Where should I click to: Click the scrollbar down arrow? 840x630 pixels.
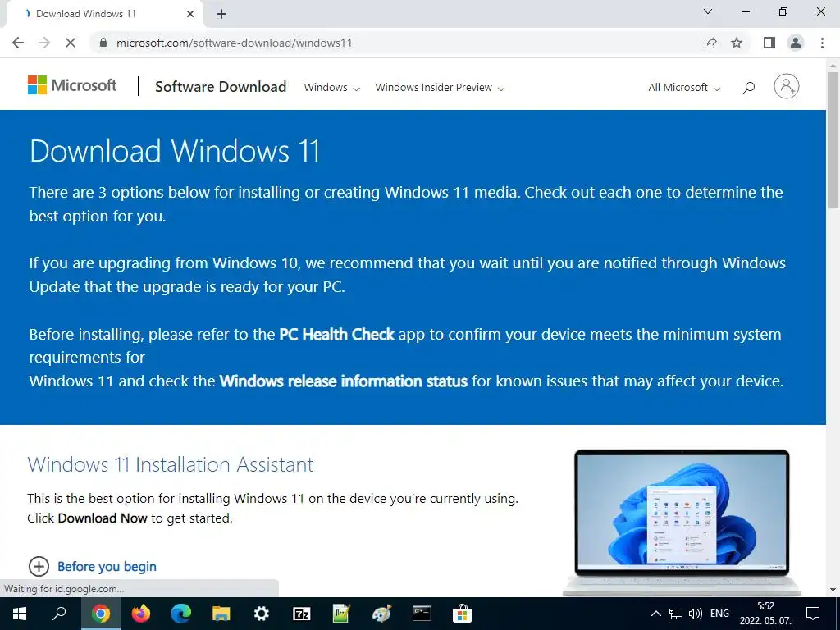pyautogui.click(x=833, y=590)
